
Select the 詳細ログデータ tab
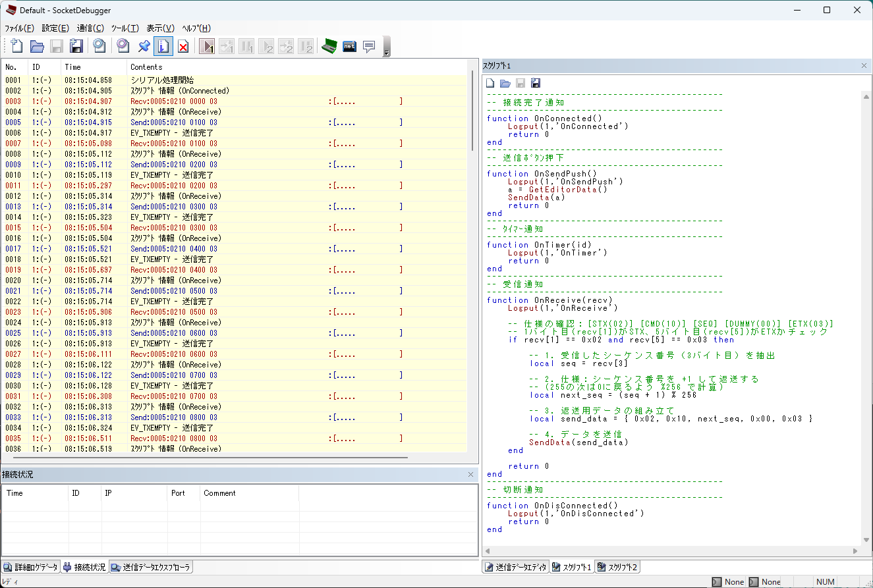(x=31, y=567)
